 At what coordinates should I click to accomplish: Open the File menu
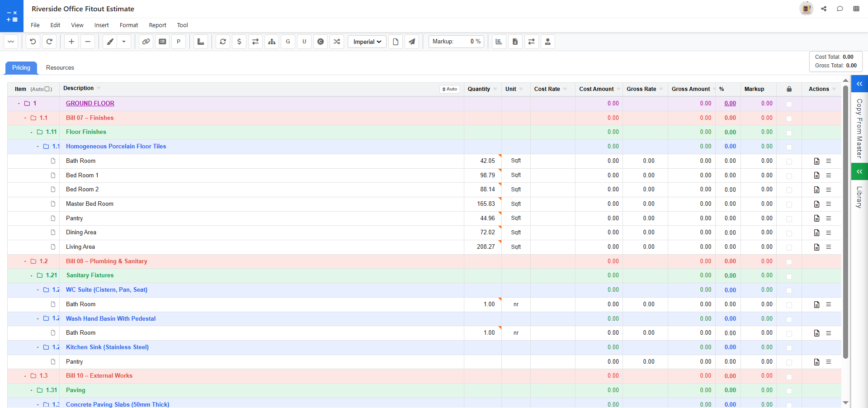(35, 25)
